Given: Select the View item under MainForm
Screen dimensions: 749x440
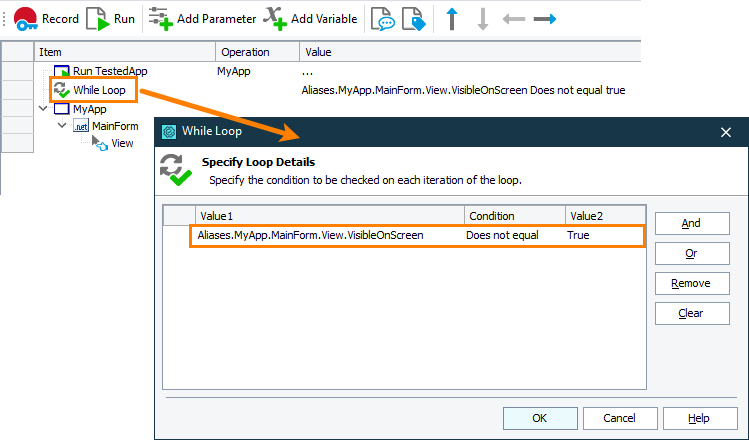Looking at the screenshot, I should (x=122, y=143).
